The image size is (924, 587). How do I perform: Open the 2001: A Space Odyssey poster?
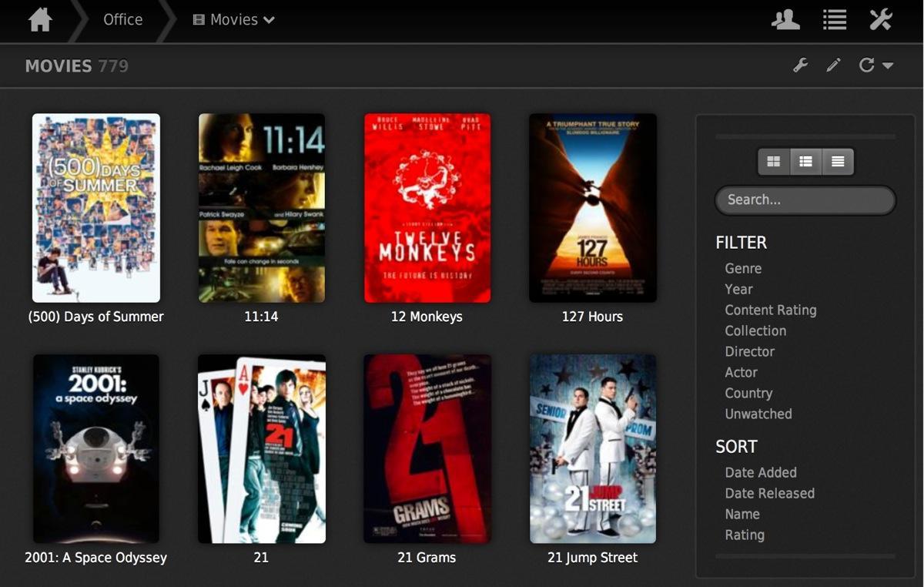96,449
